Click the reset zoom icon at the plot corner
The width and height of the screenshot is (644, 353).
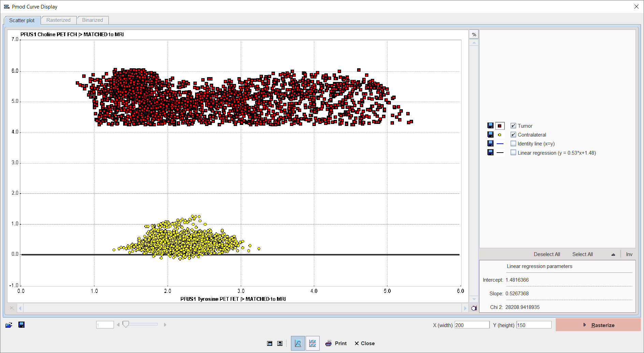(474, 308)
